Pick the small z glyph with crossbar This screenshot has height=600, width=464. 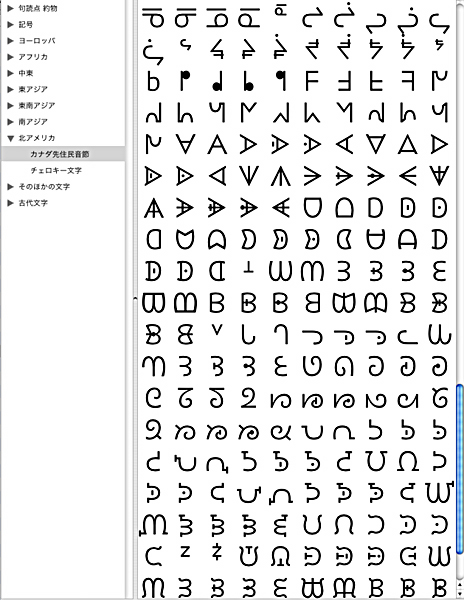pyautogui.click(x=217, y=552)
